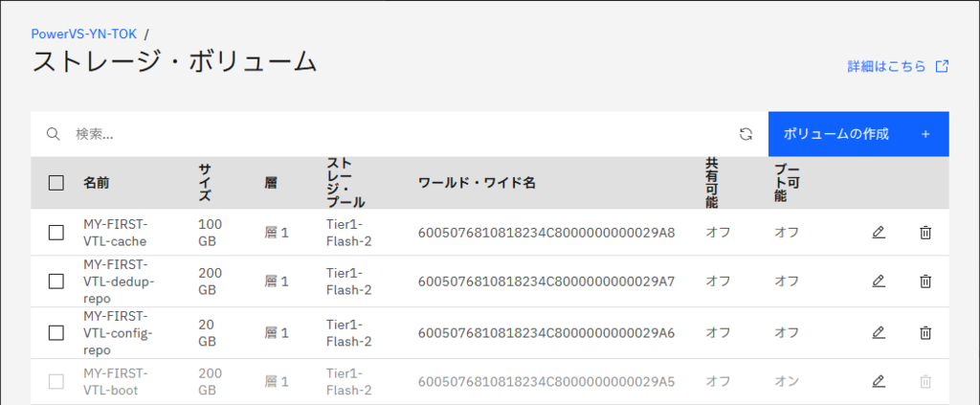Click the search magnifier icon

click(x=54, y=134)
